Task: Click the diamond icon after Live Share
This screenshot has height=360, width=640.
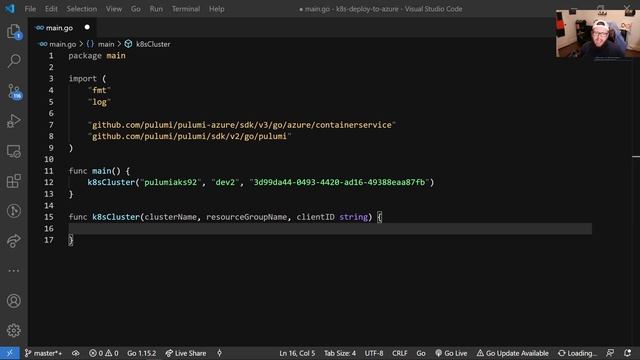Action: (219, 353)
